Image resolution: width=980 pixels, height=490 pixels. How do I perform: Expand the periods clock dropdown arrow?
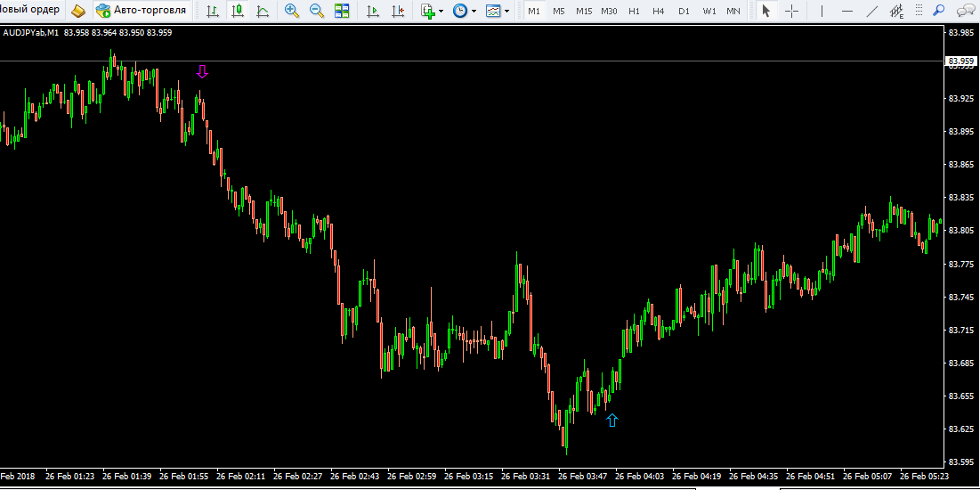(474, 12)
